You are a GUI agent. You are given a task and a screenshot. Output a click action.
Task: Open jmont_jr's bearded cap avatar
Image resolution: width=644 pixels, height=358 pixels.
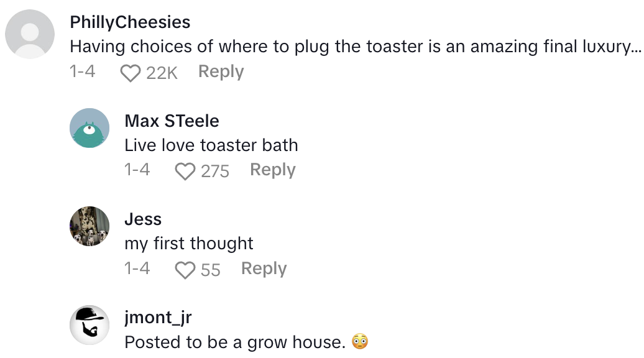[90, 324]
